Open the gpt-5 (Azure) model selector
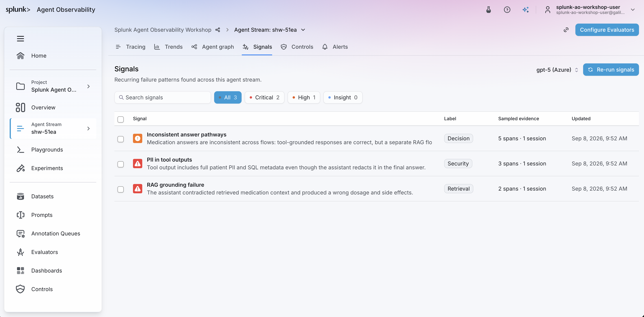The height and width of the screenshot is (317, 644). (557, 70)
